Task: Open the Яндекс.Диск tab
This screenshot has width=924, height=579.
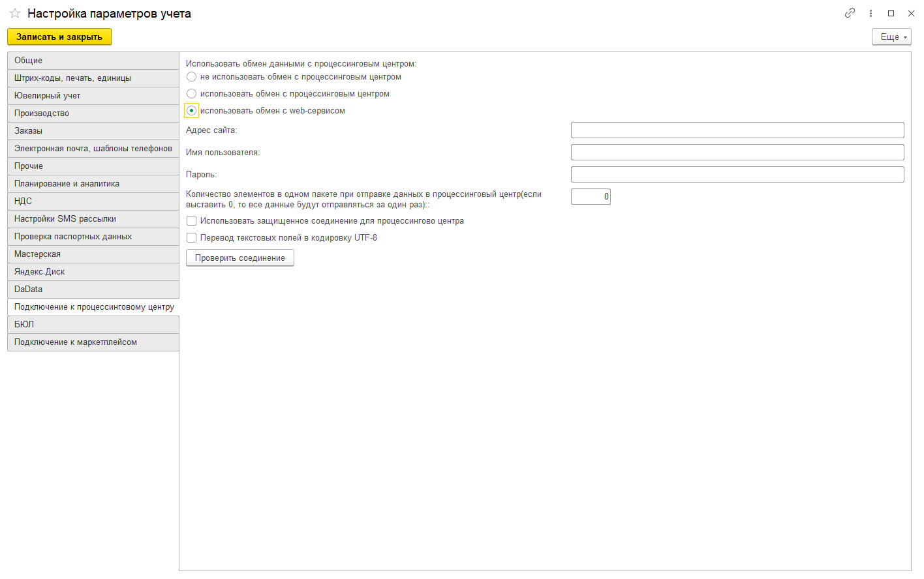Action: tap(93, 272)
